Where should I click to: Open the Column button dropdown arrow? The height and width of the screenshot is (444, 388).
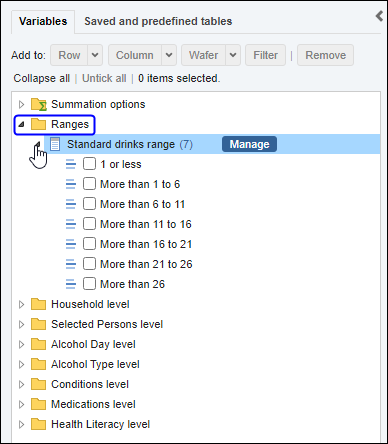coord(169,55)
